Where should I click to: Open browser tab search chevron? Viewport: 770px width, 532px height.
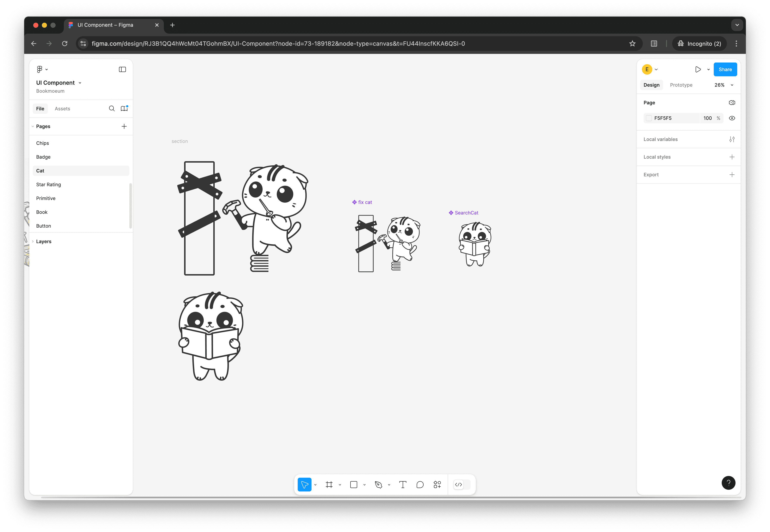click(737, 25)
